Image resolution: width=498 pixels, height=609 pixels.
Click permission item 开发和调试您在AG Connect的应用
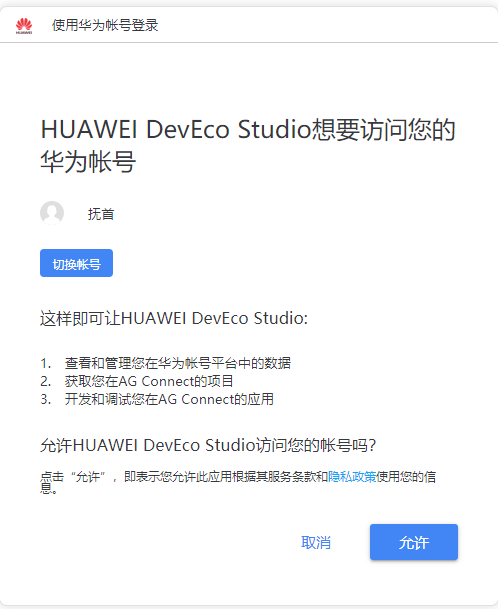pos(169,399)
